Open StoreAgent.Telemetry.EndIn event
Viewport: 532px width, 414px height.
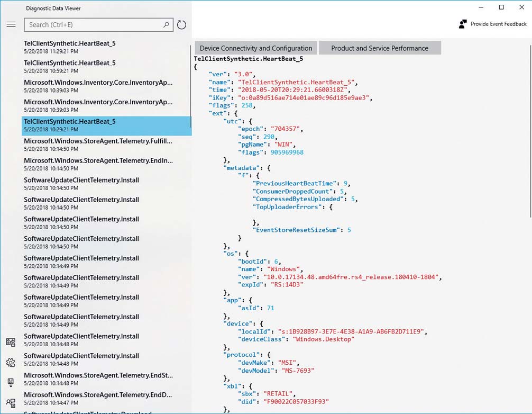(106, 164)
